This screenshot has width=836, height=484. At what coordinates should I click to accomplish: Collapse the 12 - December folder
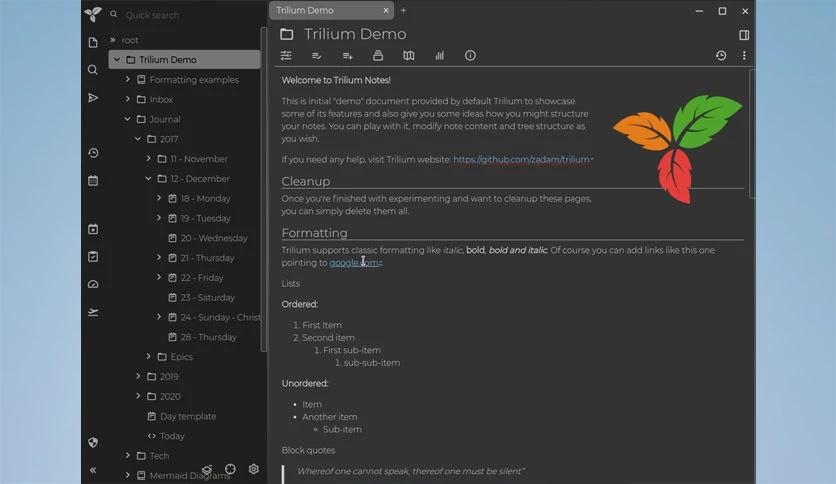149,179
